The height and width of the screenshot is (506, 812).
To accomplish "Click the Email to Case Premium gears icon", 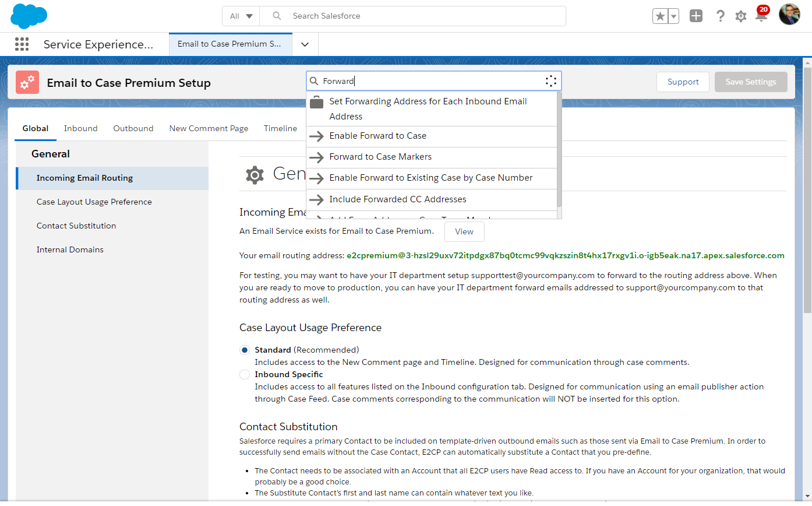I will click(x=27, y=82).
